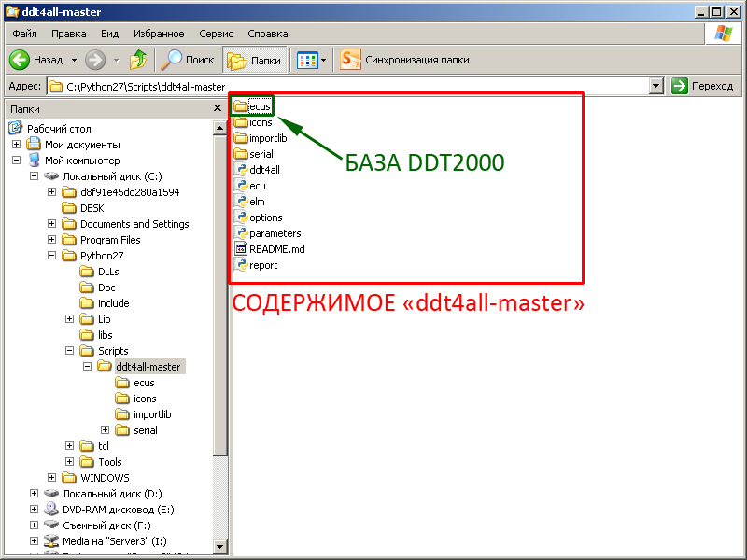Screen dimensions: 747x560
Task: Expand Мои документы tree node
Action: click(x=16, y=144)
